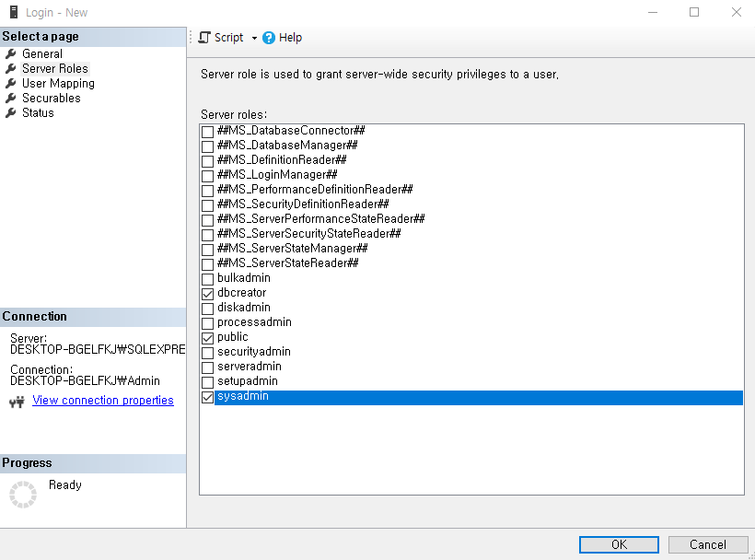Click the wrench icon beside Server Roles
This screenshot has width=755, height=560.
coord(11,68)
